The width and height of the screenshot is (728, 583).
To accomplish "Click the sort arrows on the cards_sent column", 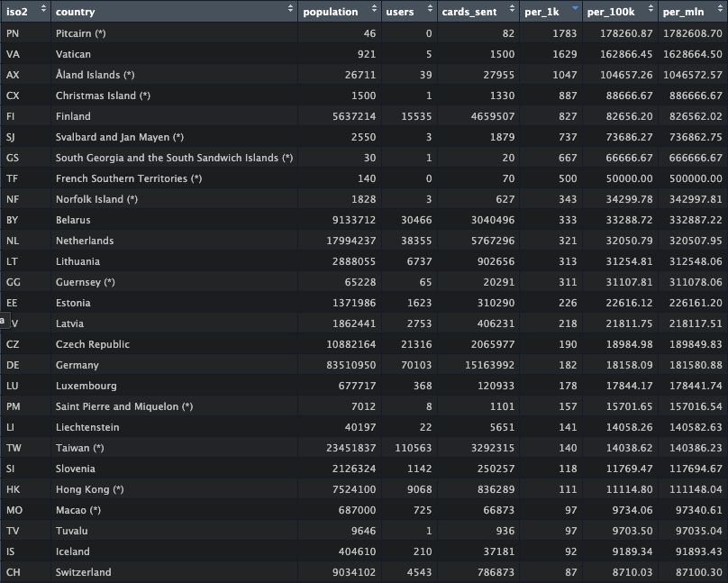I will point(512,11).
